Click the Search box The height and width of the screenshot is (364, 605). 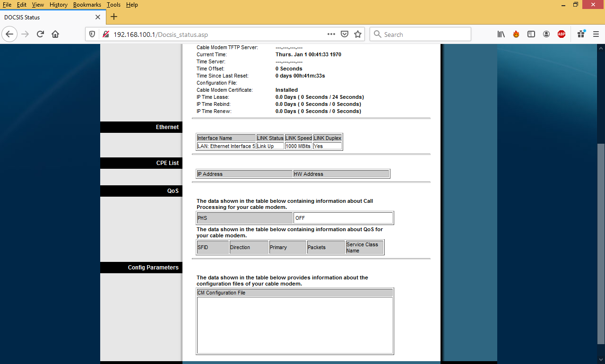pyautogui.click(x=420, y=34)
